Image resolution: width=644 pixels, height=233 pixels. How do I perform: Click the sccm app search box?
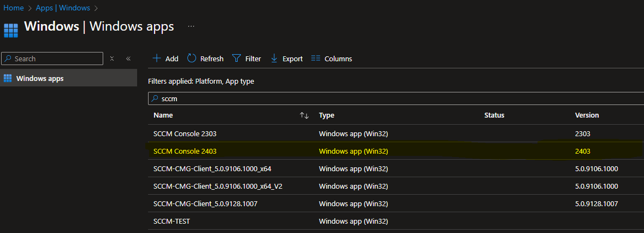click(396, 98)
